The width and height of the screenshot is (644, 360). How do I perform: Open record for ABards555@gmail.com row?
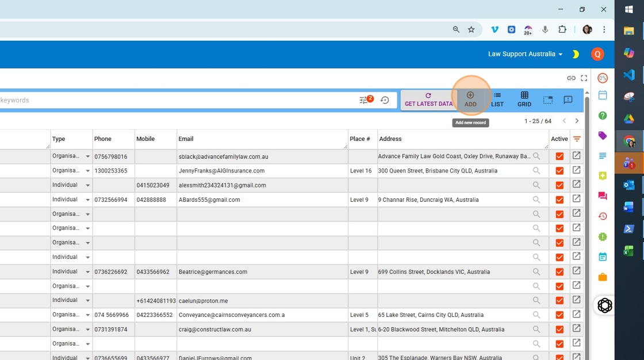click(x=576, y=199)
